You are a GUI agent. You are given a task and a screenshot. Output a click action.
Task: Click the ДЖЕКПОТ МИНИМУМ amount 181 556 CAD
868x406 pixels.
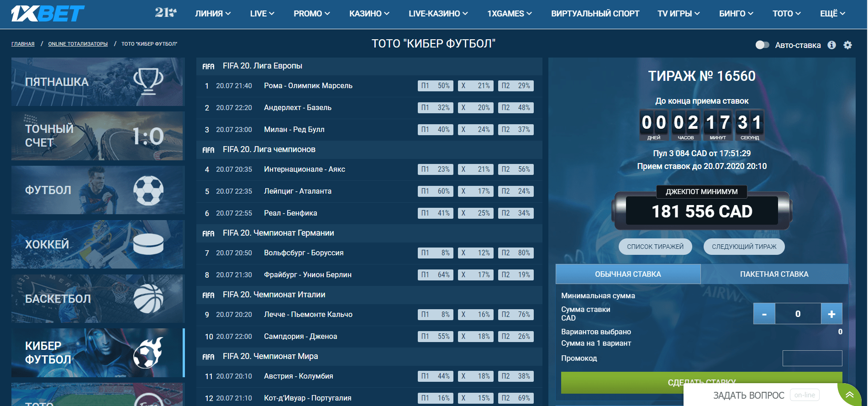(702, 211)
